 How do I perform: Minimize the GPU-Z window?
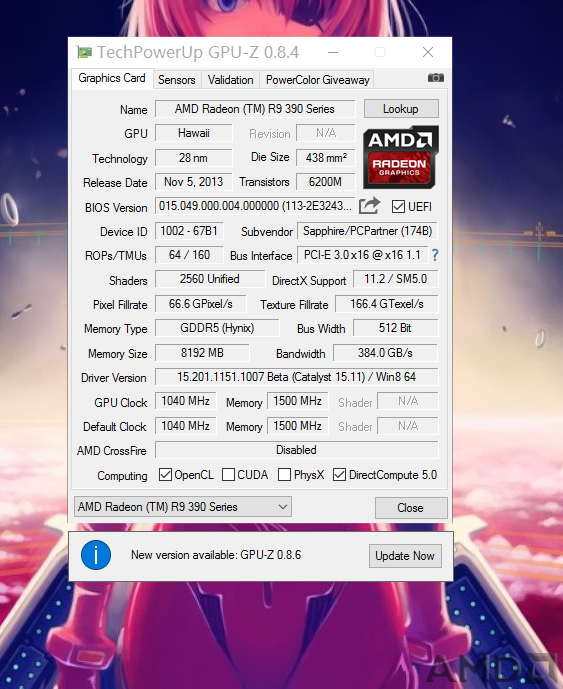click(x=333, y=53)
